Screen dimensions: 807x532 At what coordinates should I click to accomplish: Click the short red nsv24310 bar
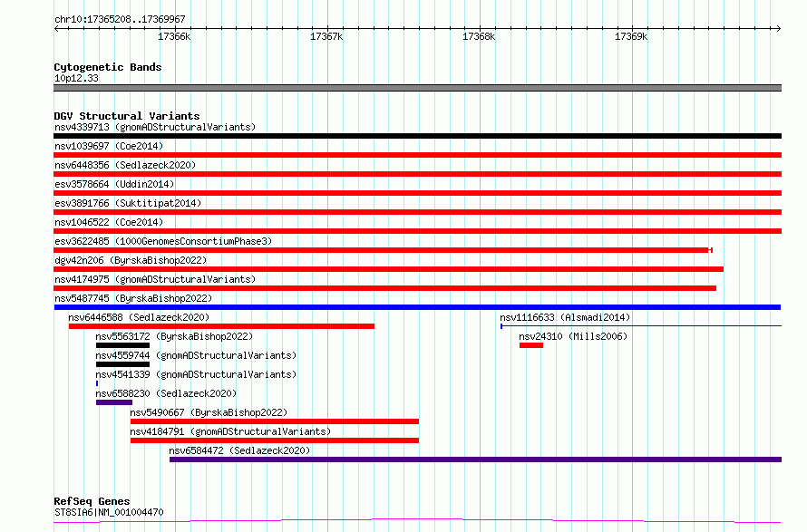(x=531, y=345)
